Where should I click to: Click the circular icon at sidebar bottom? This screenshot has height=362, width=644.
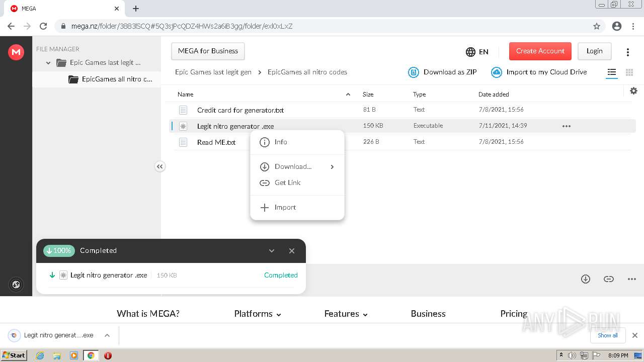click(16, 285)
